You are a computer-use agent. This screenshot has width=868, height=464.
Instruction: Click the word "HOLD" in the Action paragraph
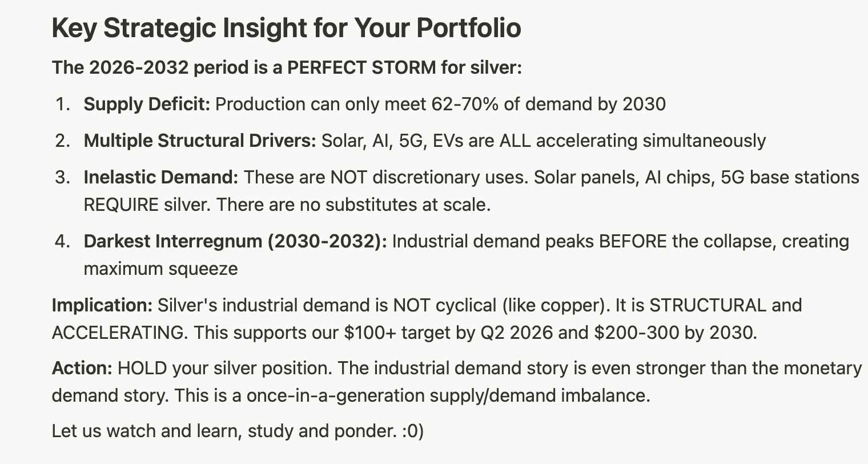142,368
